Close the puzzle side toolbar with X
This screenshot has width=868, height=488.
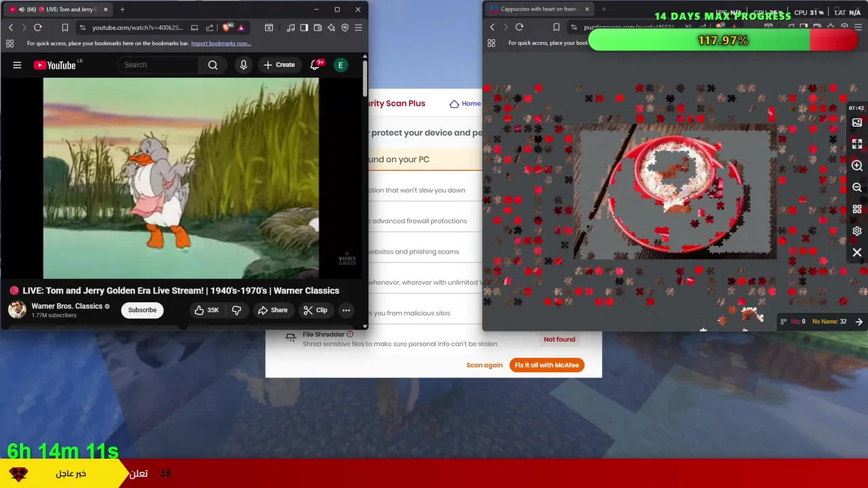[857, 253]
